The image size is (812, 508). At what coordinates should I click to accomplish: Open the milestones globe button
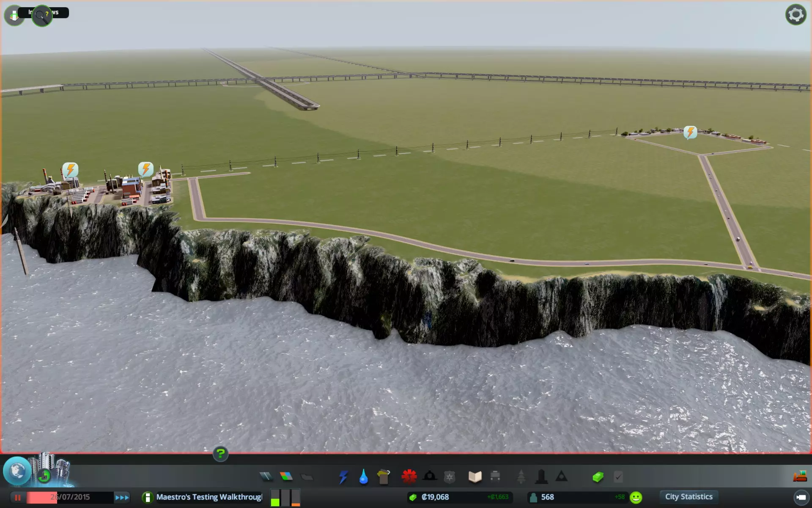click(x=17, y=471)
